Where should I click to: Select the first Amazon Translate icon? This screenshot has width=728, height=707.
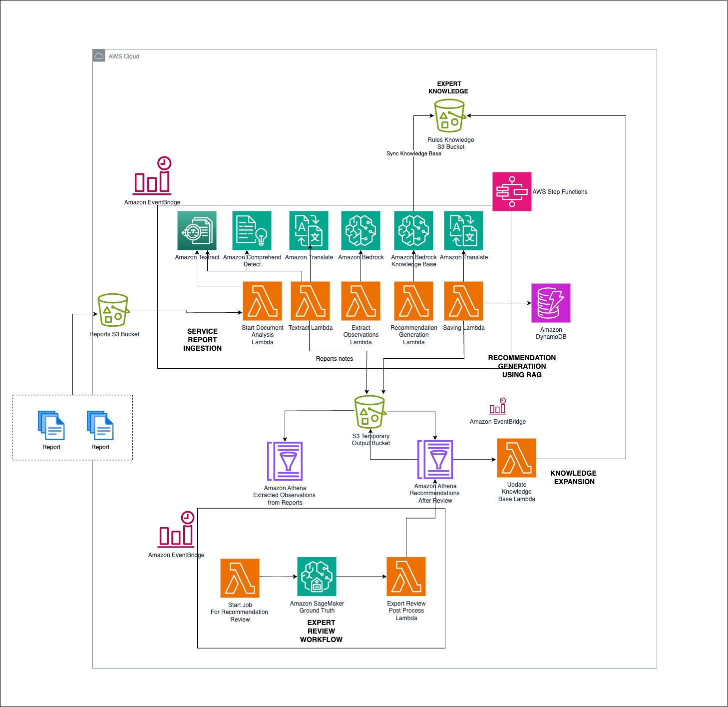pyautogui.click(x=309, y=231)
